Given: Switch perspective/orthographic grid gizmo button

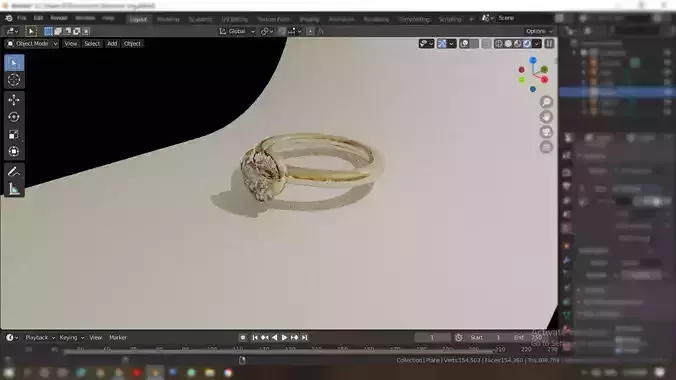Looking at the screenshot, I should point(546,147).
